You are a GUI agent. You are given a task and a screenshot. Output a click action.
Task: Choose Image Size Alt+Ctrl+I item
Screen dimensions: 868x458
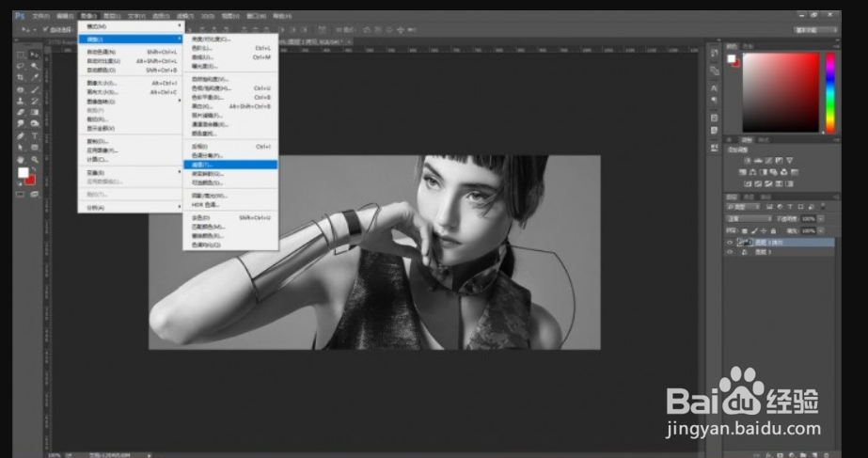pos(130,83)
